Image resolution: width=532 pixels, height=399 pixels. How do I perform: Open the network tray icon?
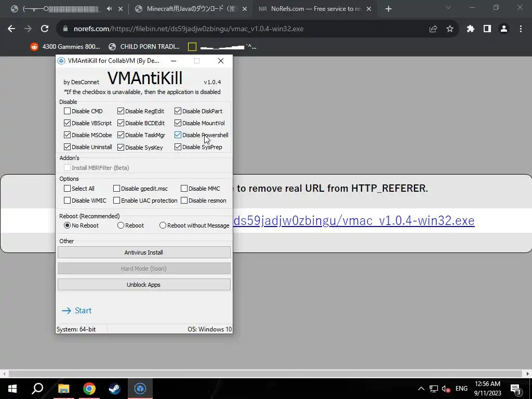pyautogui.click(x=434, y=389)
